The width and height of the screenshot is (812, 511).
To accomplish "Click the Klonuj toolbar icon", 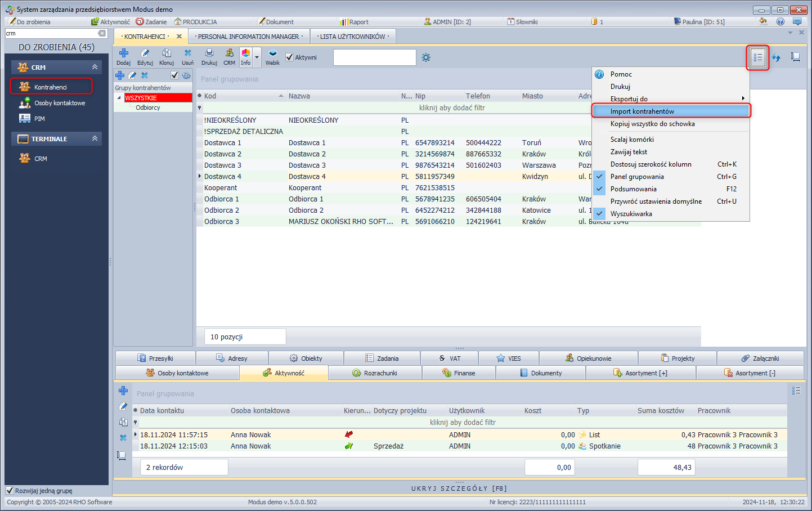I will 167,53.
